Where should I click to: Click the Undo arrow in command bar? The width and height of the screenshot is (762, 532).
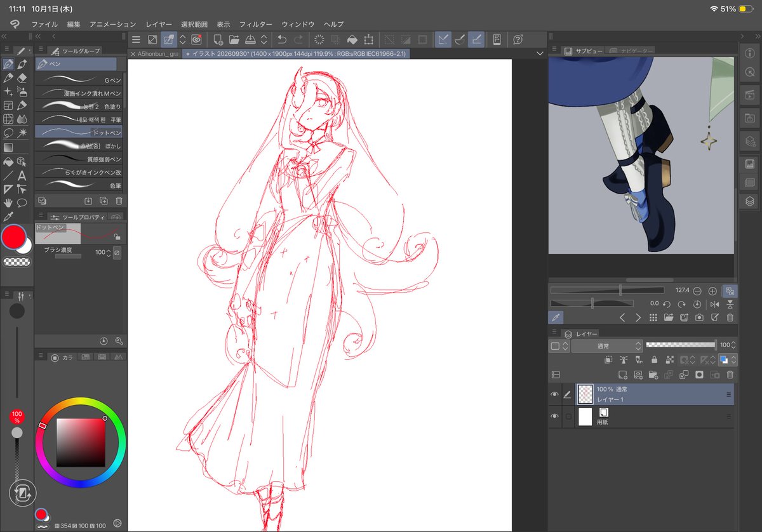[x=282, y=39]
